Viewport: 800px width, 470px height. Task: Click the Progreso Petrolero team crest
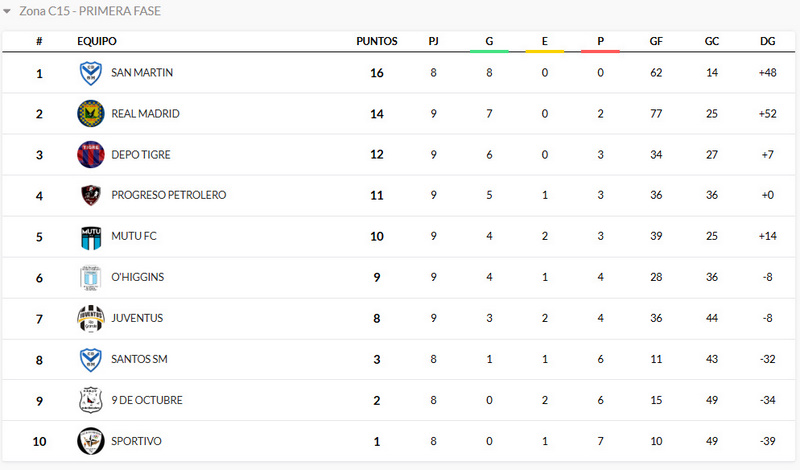click(x=91, y=196)
